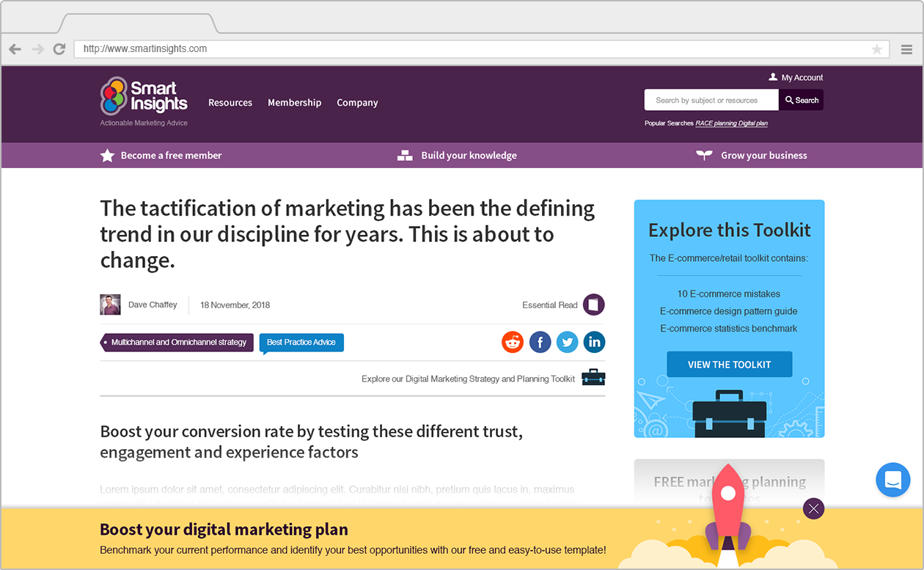Viewport: 924px width, 570px height.
Task: Dismiss the yellow banner with close button
Action: pos(813,508)
